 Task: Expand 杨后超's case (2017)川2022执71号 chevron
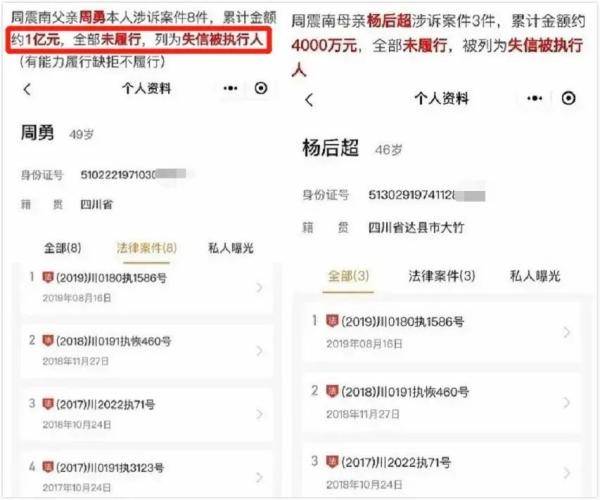click(567, 473)
